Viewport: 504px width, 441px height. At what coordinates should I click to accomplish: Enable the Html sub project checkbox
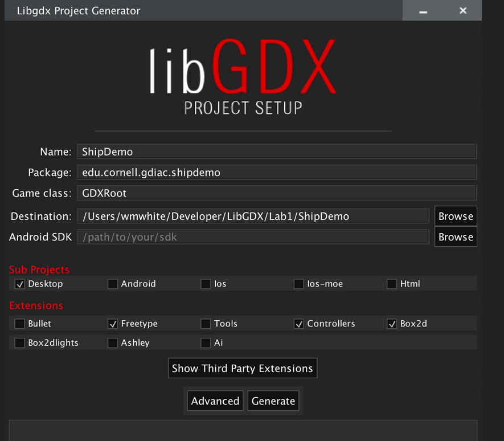tap(392, 284)
